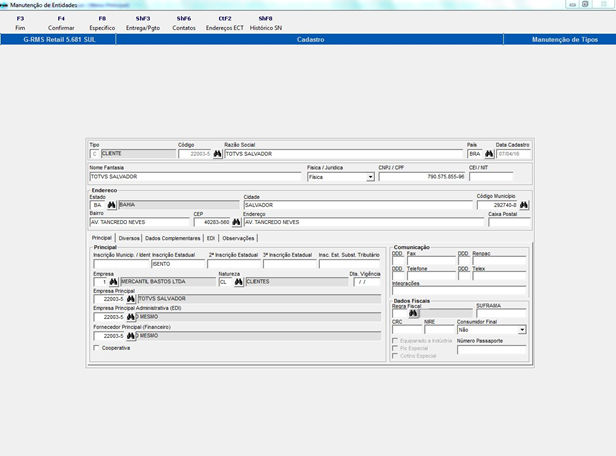This screenshot has width=616, height=456.
Task: Click the Telefone number field
Action: pos(431,276)
